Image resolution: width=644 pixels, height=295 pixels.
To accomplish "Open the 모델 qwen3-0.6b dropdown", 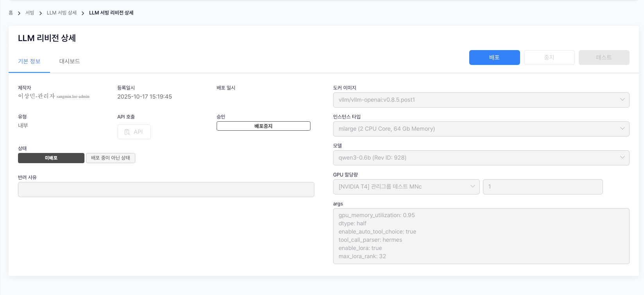I will 481,158.
